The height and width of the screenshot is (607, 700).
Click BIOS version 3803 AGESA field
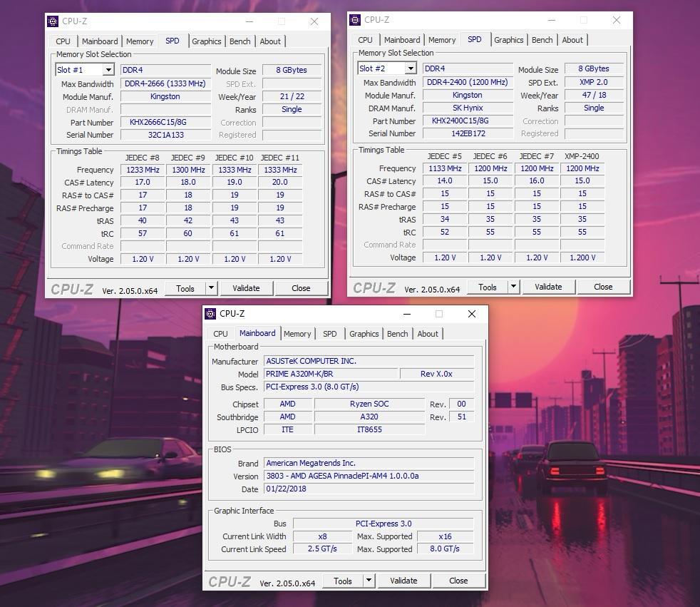click(369, 476)
